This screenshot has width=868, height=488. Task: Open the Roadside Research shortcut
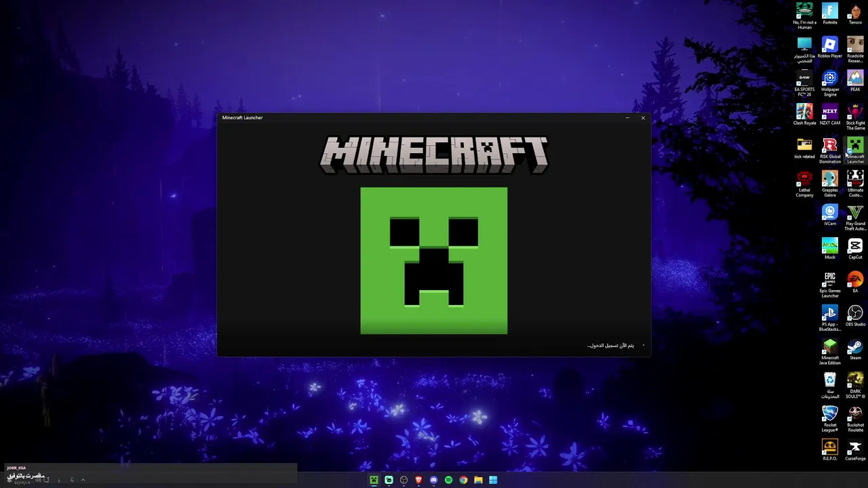(x=855, y=49)
